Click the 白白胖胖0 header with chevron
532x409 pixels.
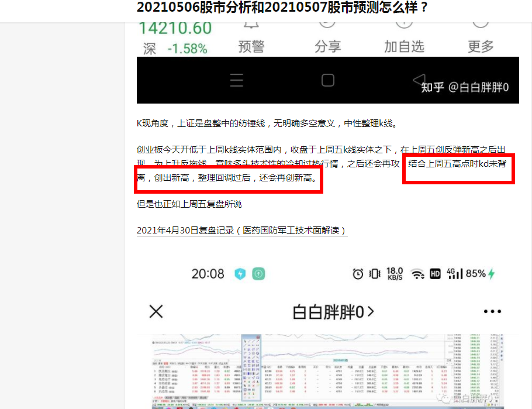(x=333, y=312)
